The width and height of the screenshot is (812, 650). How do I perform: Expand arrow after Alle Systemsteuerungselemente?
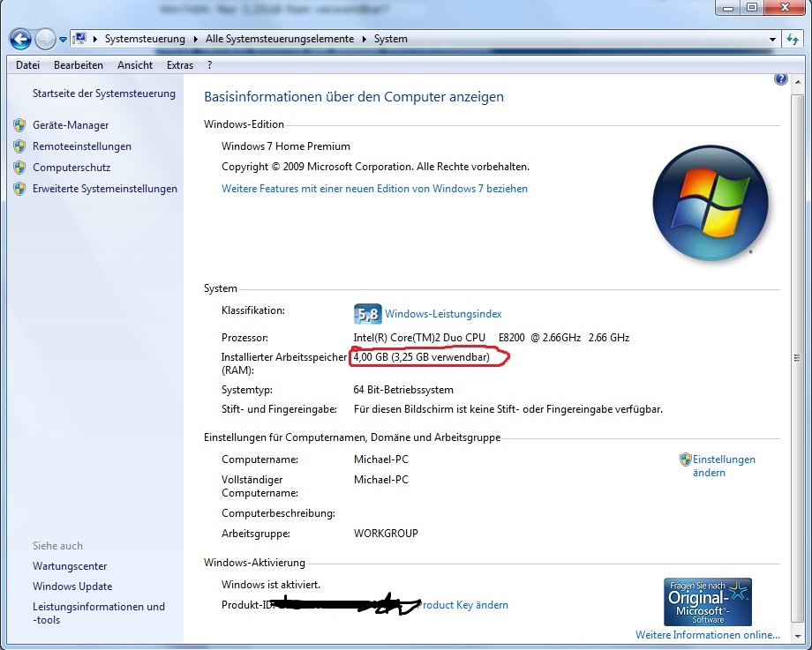364,39
